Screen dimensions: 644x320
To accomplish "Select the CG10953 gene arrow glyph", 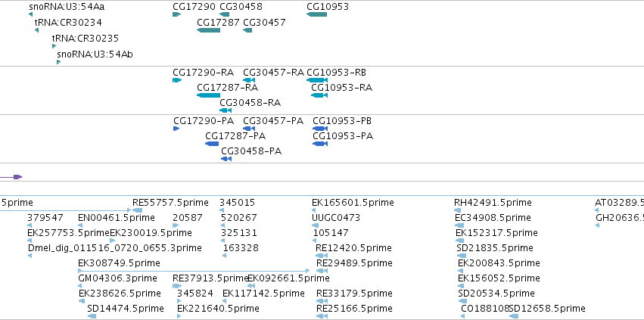I will (x=316, y=14).
